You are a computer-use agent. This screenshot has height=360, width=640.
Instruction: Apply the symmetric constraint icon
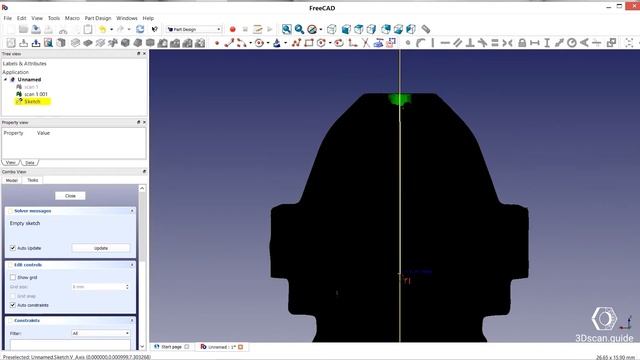pos(507,42)
